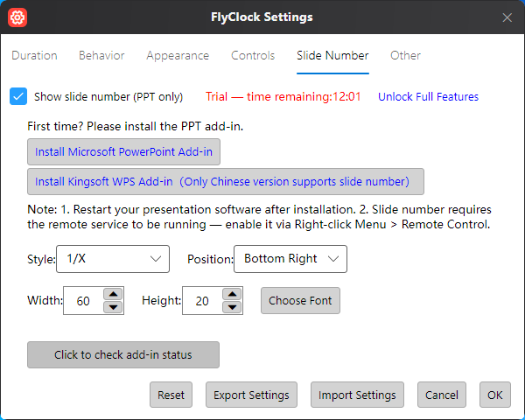Decrease Height with down arrow
This screenshot has width=525, height=420.
(233, 307)
